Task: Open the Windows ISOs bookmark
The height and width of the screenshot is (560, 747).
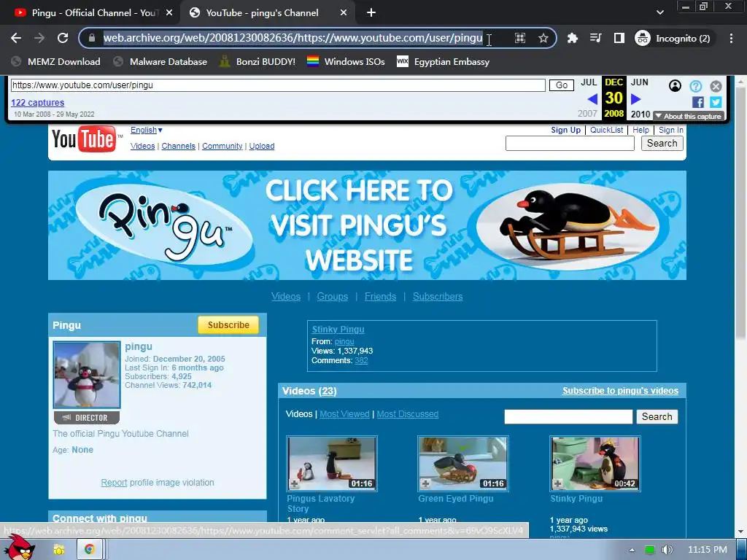Action: [346, 62]
